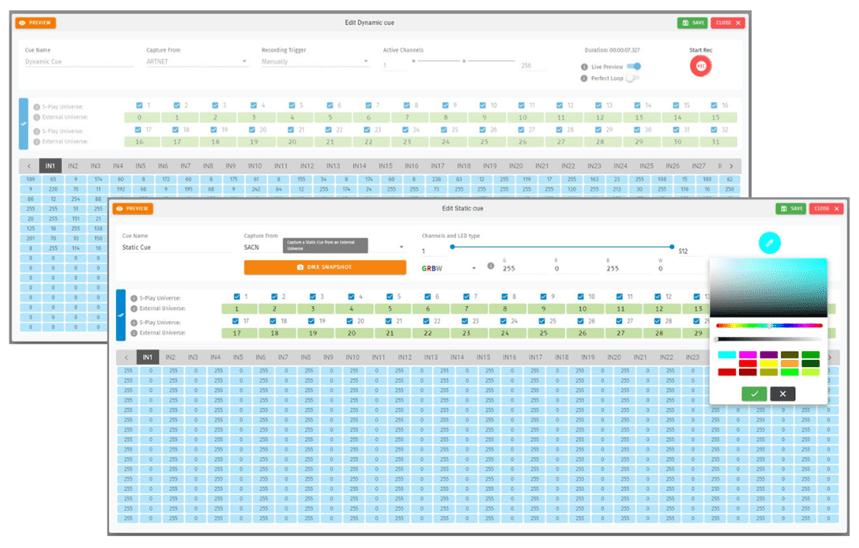Confirm color with the green checkmark button

[754, 393]
